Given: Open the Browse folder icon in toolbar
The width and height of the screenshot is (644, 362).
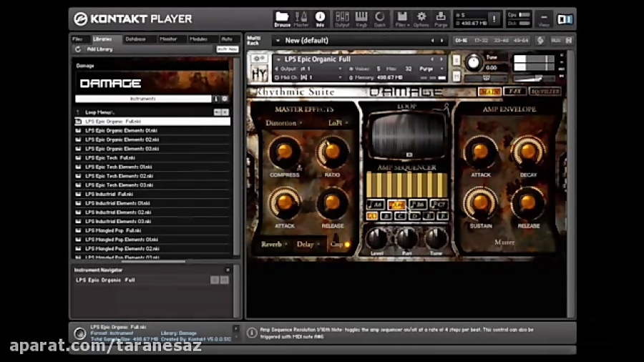Looking at the screenshot, I should tap(282, 19).
